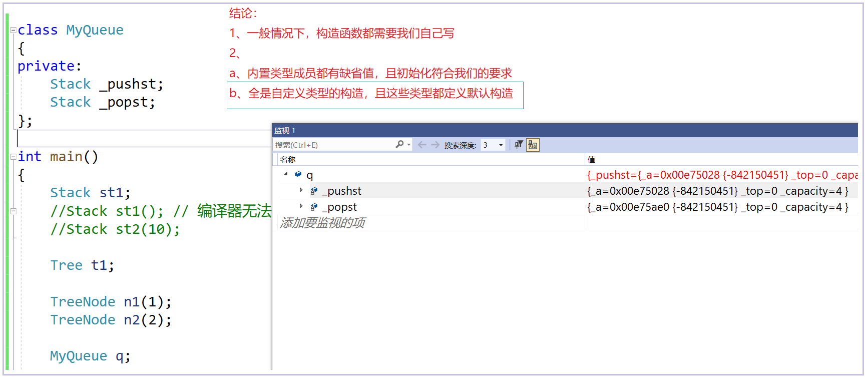The image size is (868, 379).
Task: Click the back arrow in the watch toolbar
Action: pyautogui.click(x=422, y=145)
